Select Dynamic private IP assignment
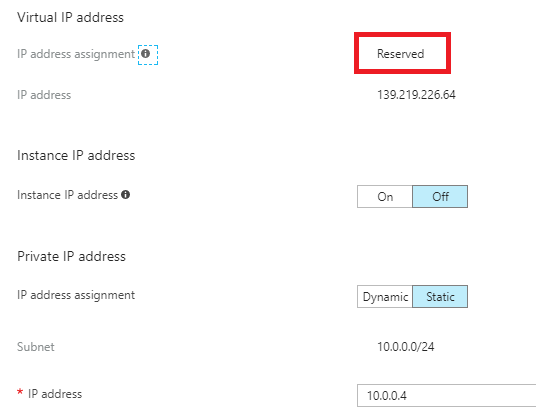 tap(385, 297)
